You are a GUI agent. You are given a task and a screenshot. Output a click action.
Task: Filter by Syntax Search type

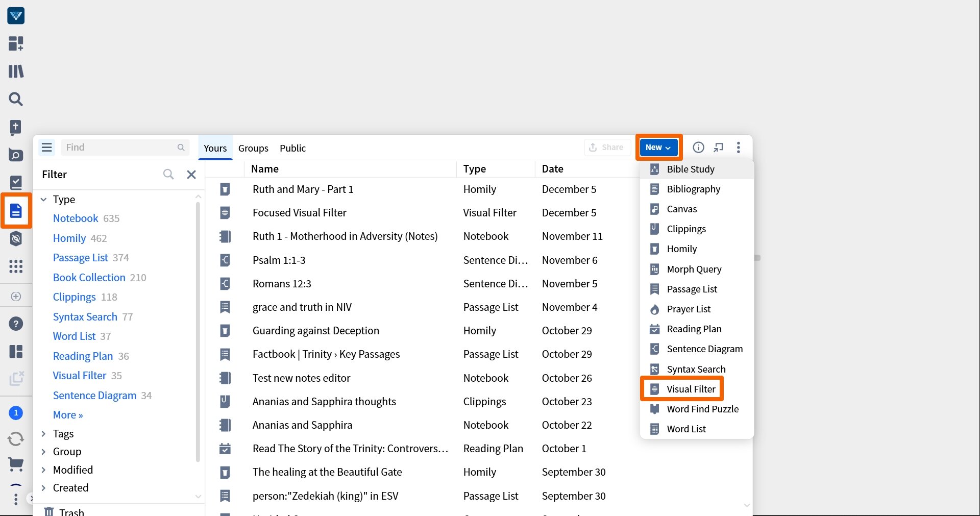pyautogui.click(x=85, y=317)
